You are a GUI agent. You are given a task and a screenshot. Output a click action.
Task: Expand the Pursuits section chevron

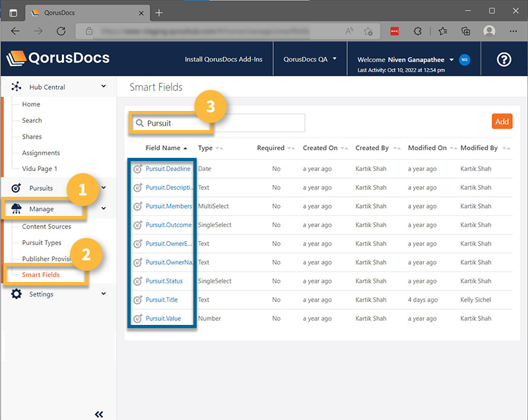(104, 188)
